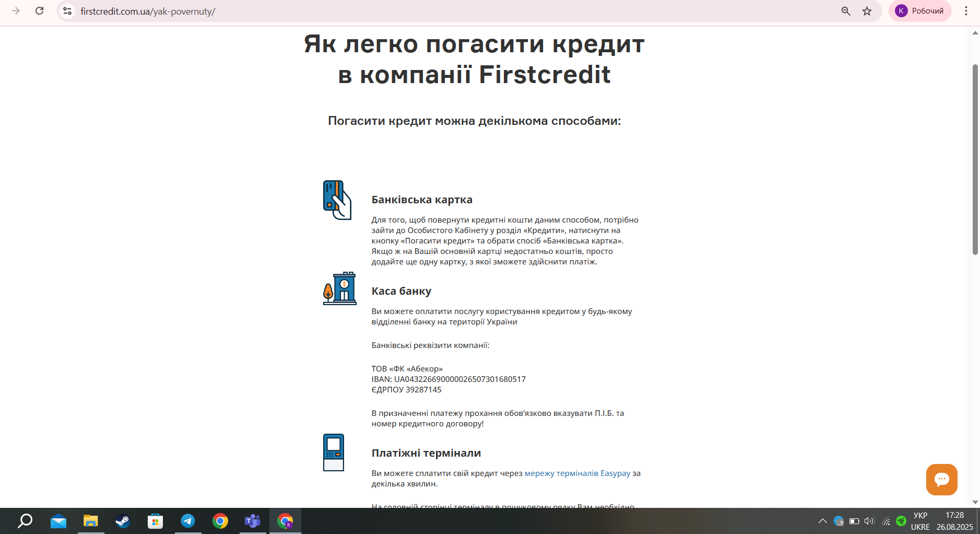This screenshot has width=980, height=534.
Task: Click the bank card in hand icon
Action: (x=337, y=200)
